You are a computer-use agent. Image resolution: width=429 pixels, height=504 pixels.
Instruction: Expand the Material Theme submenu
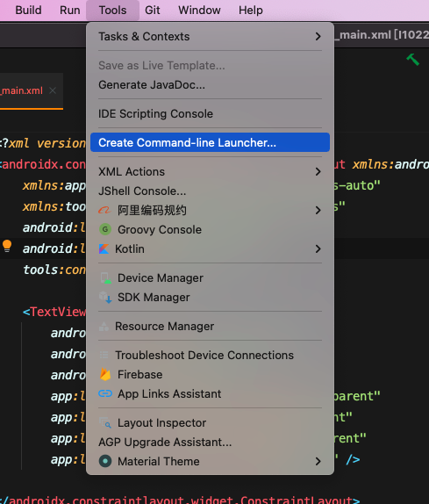[210, 461]
